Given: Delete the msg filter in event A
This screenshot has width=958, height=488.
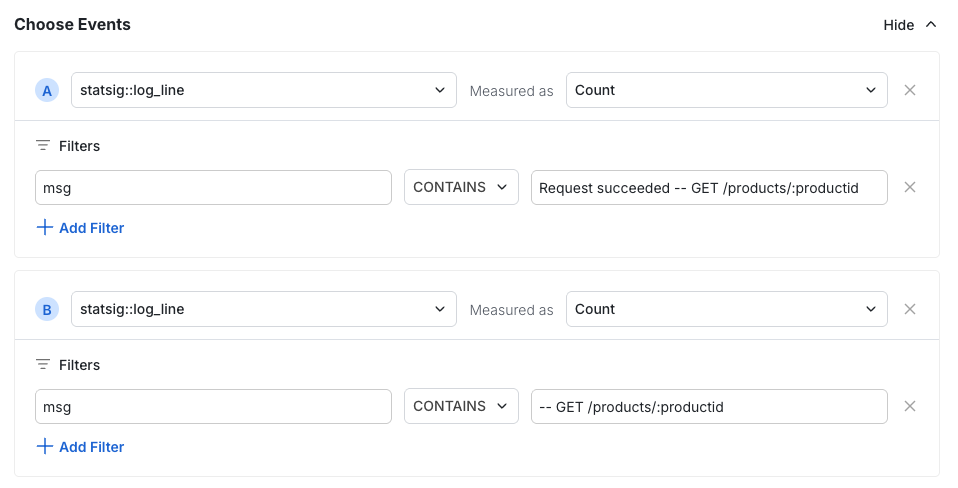Looking at the screenshot, I should 910,187.
